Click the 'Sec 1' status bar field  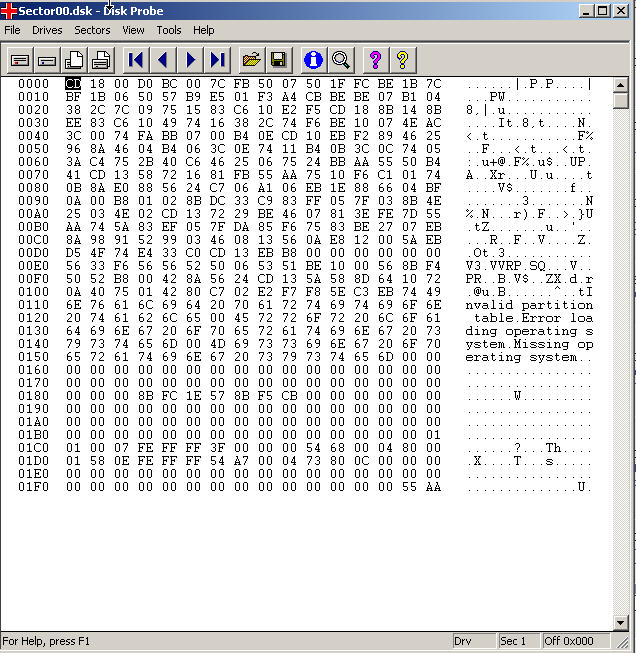tap(517, 641)
